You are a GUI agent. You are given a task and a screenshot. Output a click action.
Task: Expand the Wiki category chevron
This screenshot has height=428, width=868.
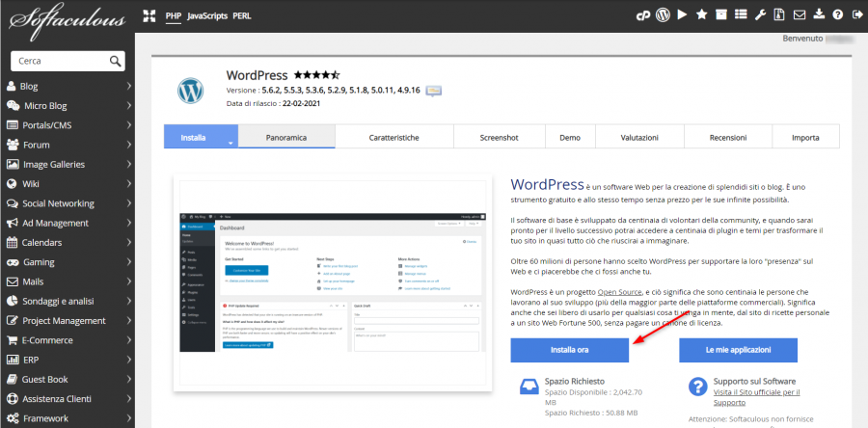128,183
